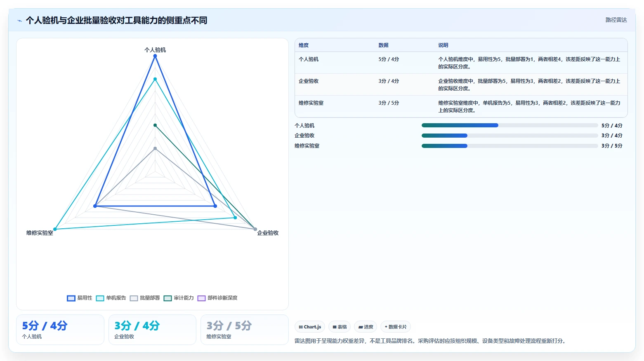Click the 数据卡片 tag chip
Viewport: 644px width, 361px height.
(x=396, y=327)
